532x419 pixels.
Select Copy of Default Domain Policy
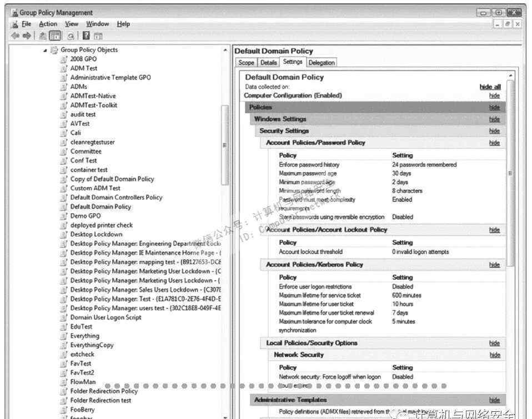(112, 179)
